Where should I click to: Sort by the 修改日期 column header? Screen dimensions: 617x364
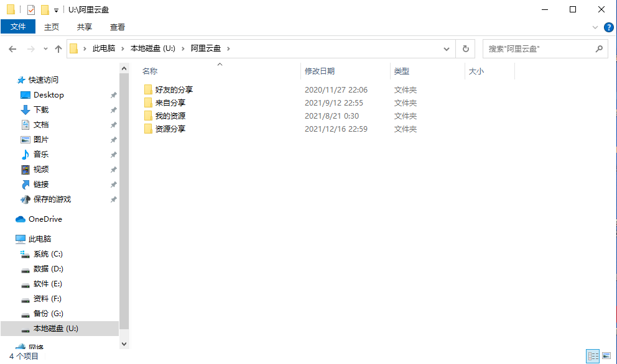pos(320,71)
